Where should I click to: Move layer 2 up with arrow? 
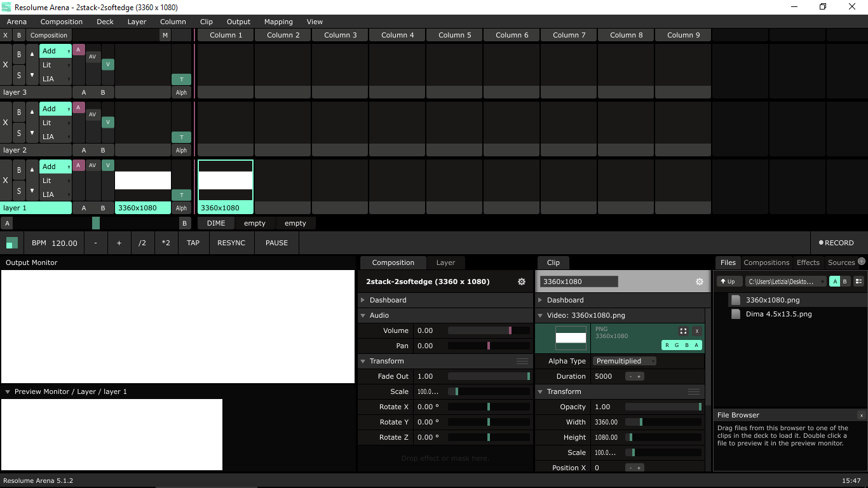[x=32, y=112]
